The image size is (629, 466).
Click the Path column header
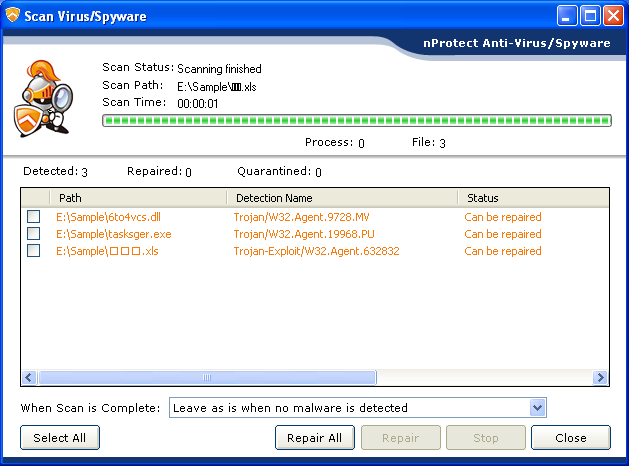[138, 198]
